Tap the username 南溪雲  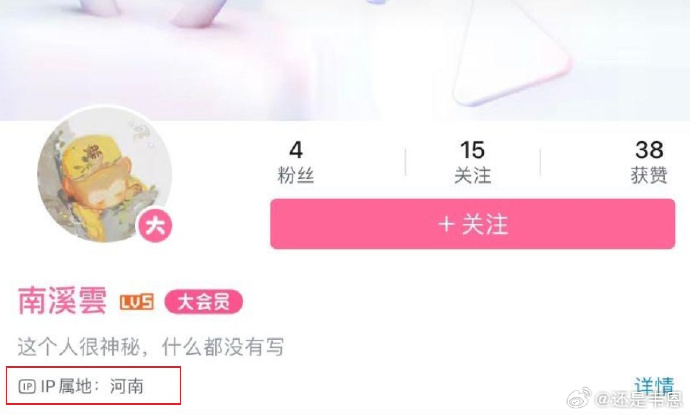pyautogui.click(x=62, y=301)
